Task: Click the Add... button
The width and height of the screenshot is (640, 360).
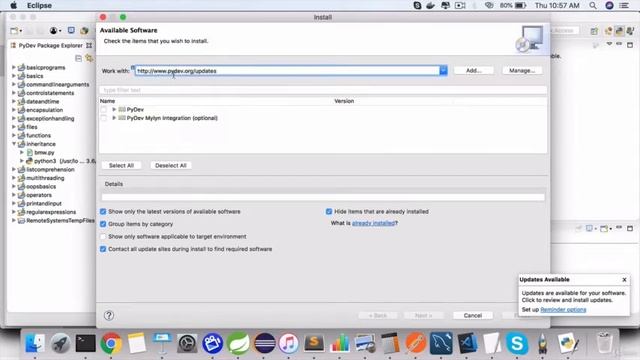Action: (473, 71)
